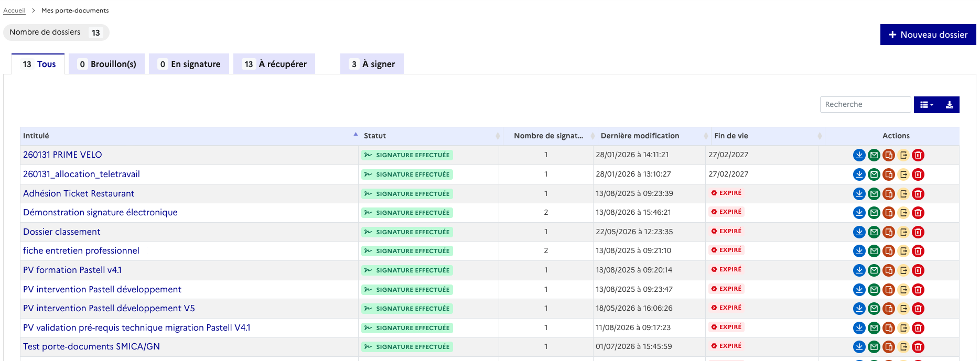The height and width of the screenshot is (361, 980).
Task: Click Mes porte-documents breadcrumb text
Action: point(75,10)
